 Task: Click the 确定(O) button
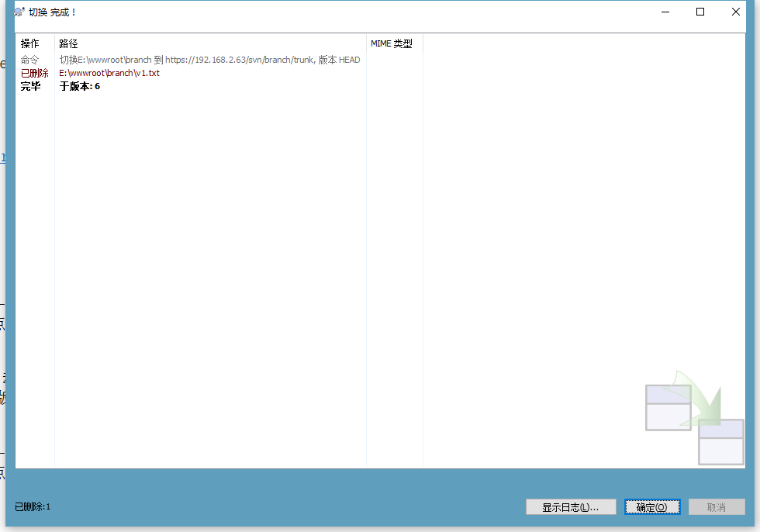pos(652,507)
